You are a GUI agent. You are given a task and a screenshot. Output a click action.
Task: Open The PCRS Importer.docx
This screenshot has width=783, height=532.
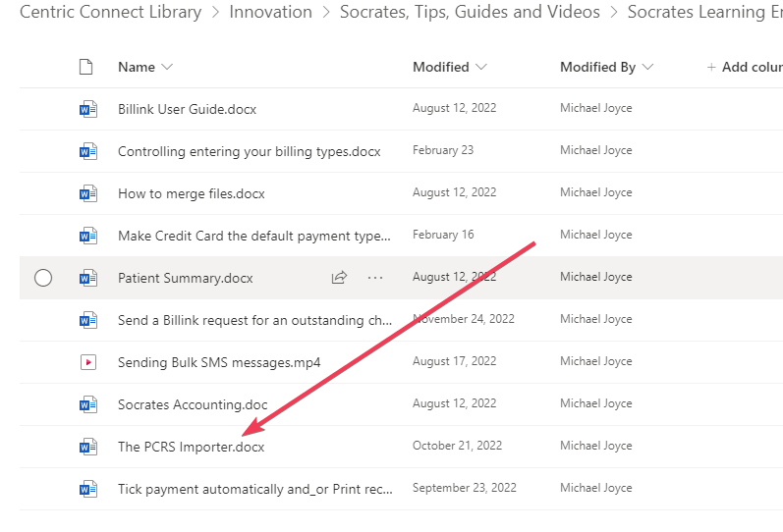[192, 447]
